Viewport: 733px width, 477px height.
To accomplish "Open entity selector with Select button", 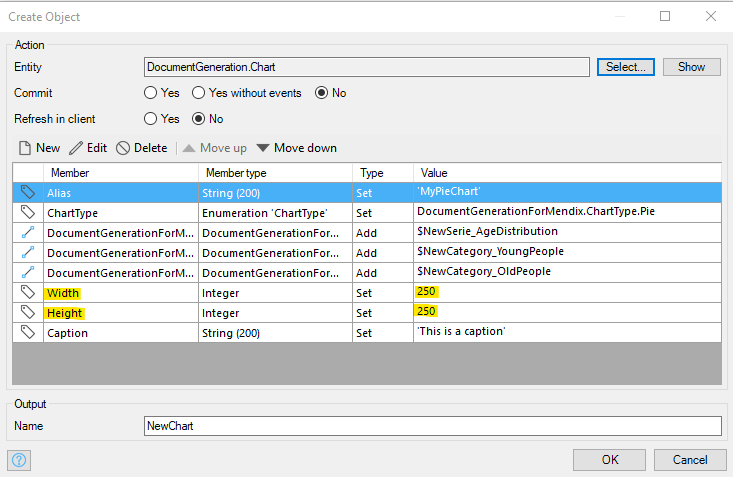I will pos(625,67).
